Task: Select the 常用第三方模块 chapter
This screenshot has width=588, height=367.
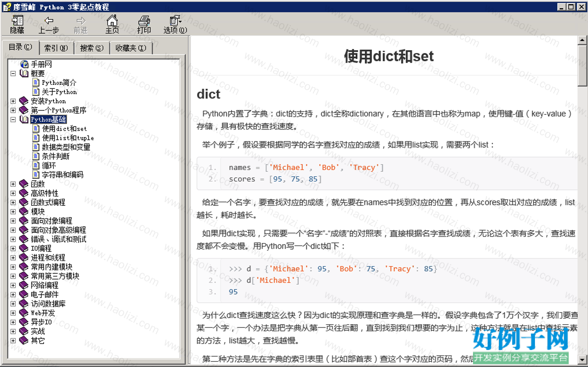Action: pos(55,276)
